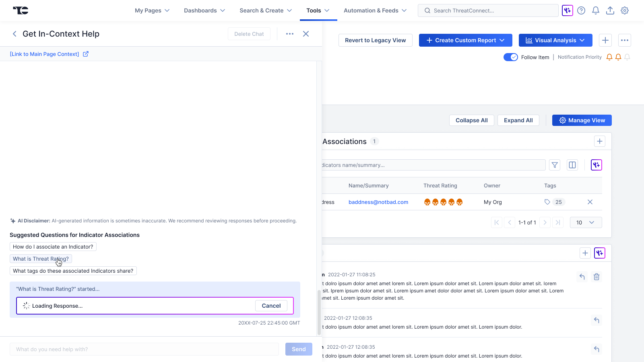Select the first notification priority bell
The width and height of the screenshot is (644, 362).
[609, 57]
